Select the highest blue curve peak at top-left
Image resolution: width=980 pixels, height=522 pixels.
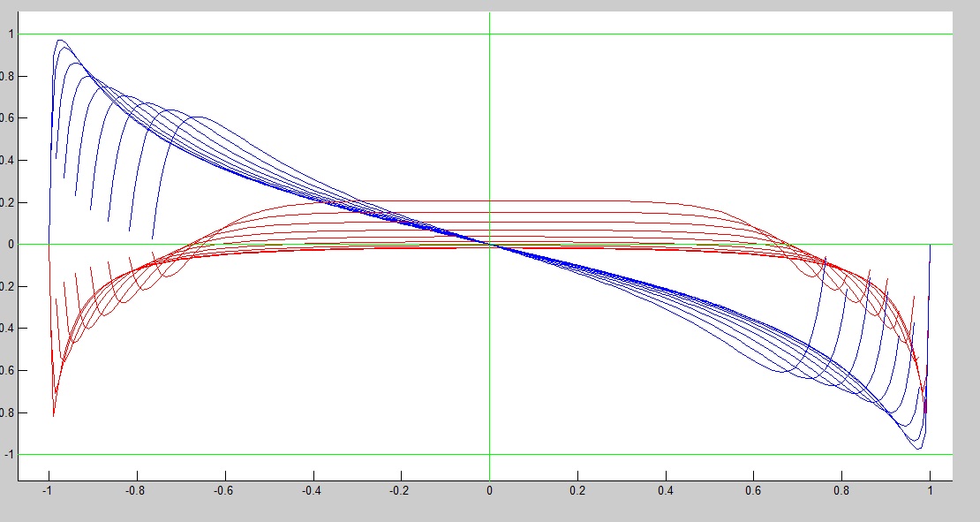[59, 40]
